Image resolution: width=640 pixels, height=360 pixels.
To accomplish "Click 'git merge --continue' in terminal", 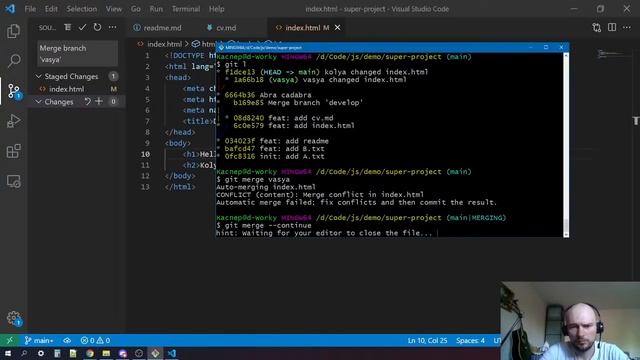I will pyautogui.click(x=268, y=225).
